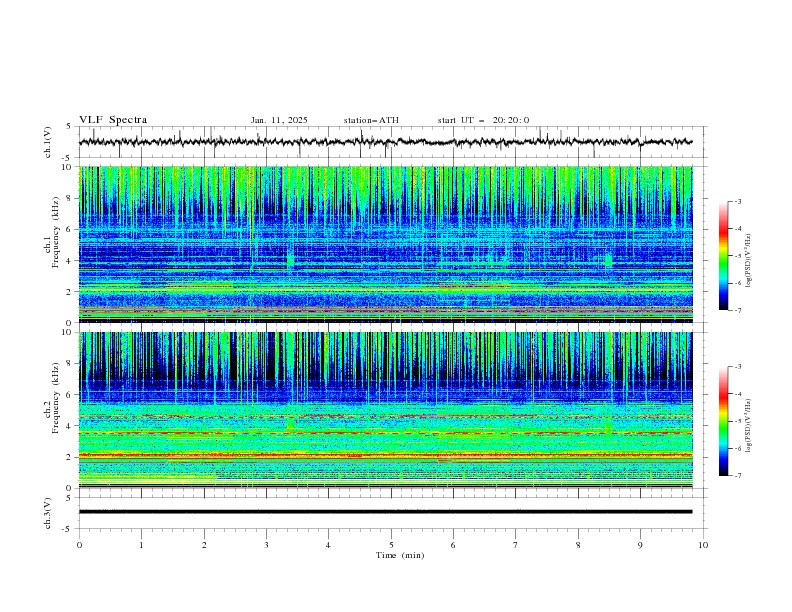The width and height of the screenshot is (792, 612).
Task: Click the "1" tick on the Time axis
Action: point(141,545)
